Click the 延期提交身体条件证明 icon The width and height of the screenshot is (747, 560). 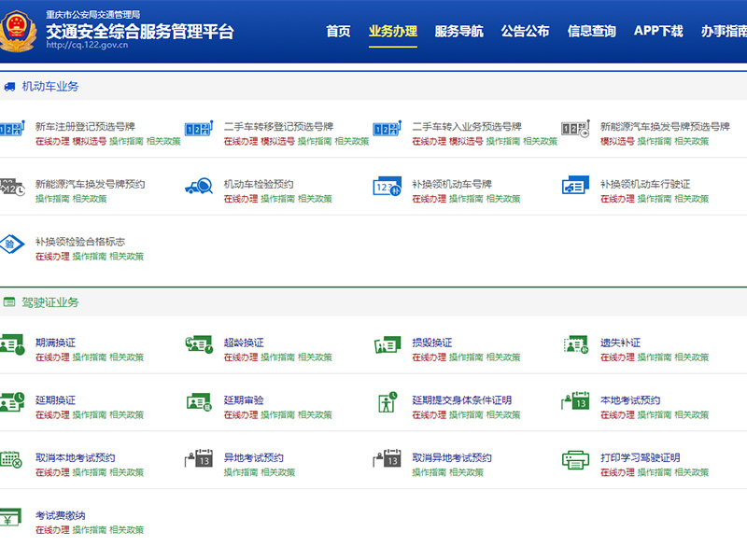pyautogui.click(x=387, y=403)
